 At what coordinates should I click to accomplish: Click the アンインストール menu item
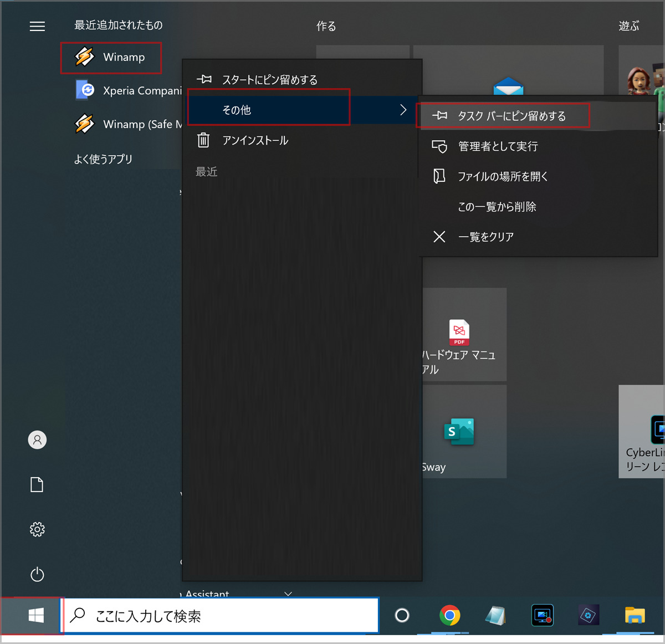pos(302,140)
